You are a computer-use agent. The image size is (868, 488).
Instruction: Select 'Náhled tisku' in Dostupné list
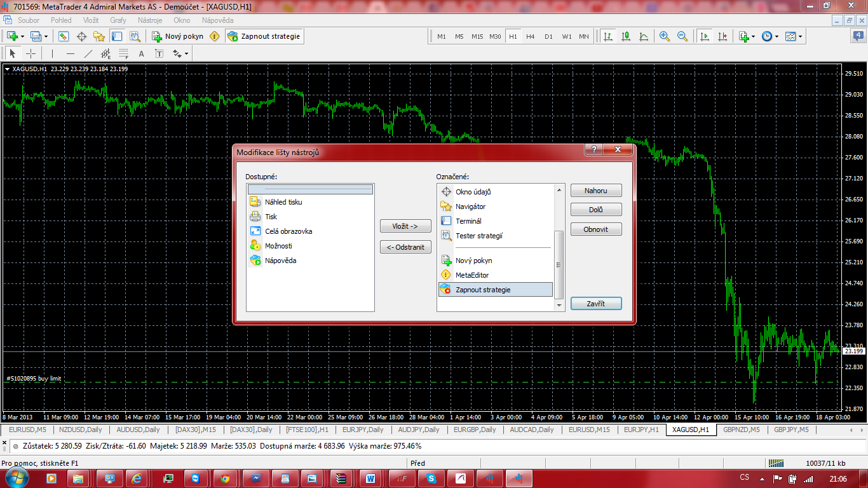(311, 202)
